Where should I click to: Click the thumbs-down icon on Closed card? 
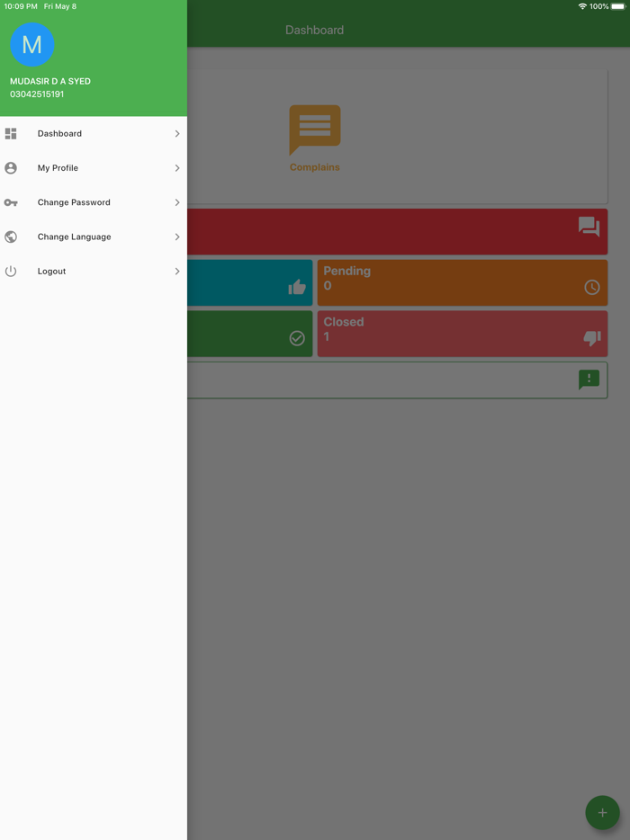[592, 338]
